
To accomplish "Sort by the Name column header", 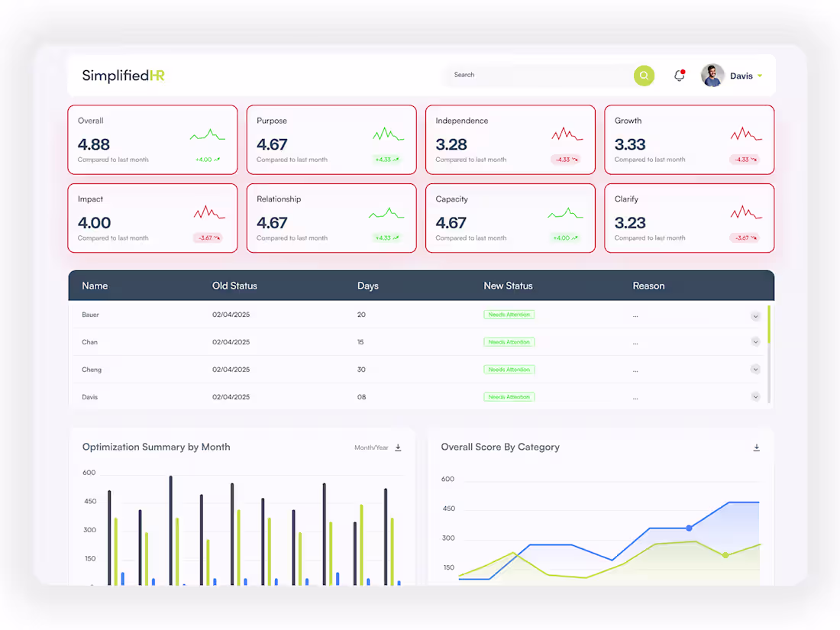I will tap(95, 286).
